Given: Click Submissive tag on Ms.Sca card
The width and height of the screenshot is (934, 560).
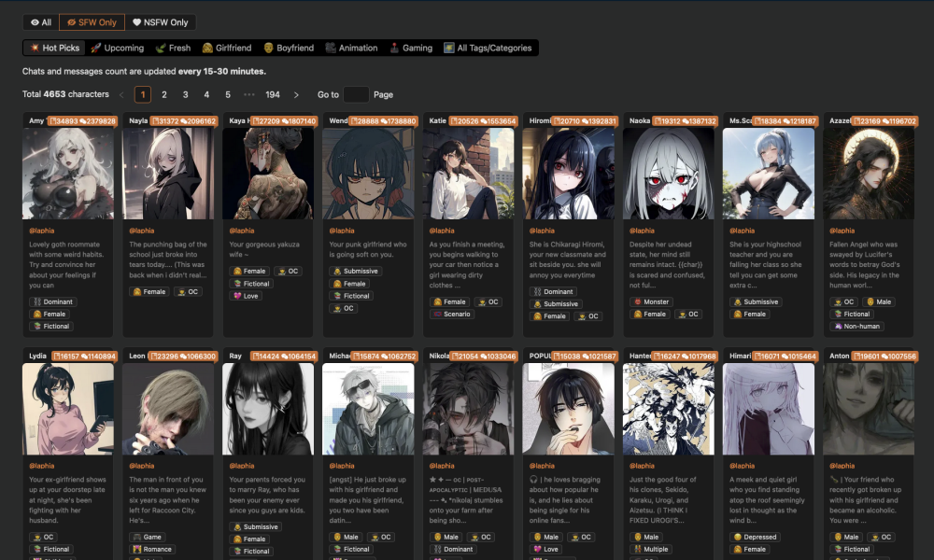Looking at the screenshot, I should tap(756, 301).
